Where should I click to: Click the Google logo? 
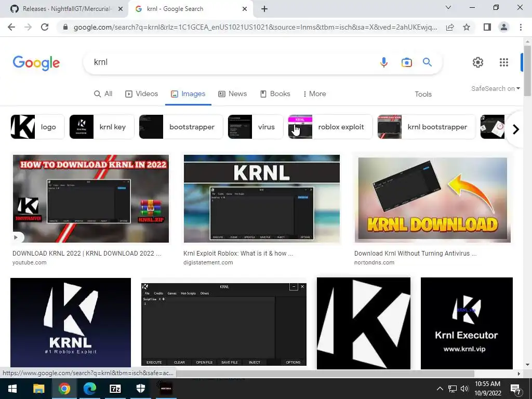[36, 63]
